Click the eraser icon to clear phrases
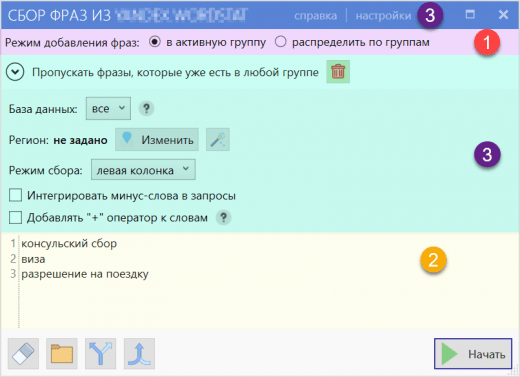This screenshot has width=520, height=377. click(x=23, y=353)
